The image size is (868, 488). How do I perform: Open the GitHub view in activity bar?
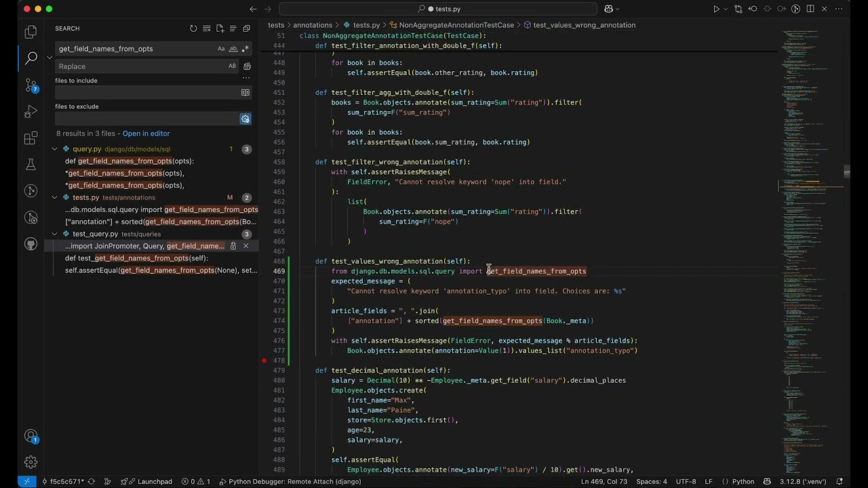[x=31, y=244]
